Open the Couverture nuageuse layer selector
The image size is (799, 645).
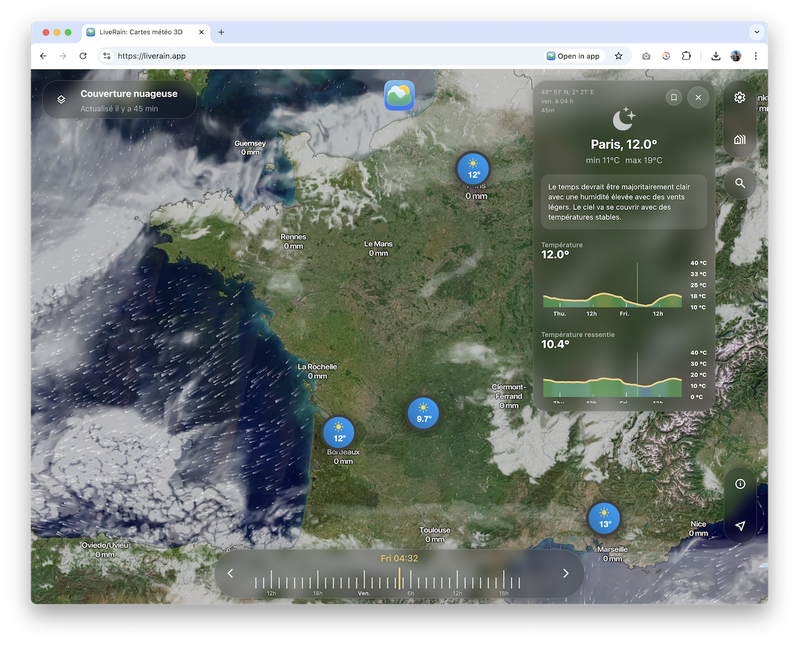coord(118,99)
